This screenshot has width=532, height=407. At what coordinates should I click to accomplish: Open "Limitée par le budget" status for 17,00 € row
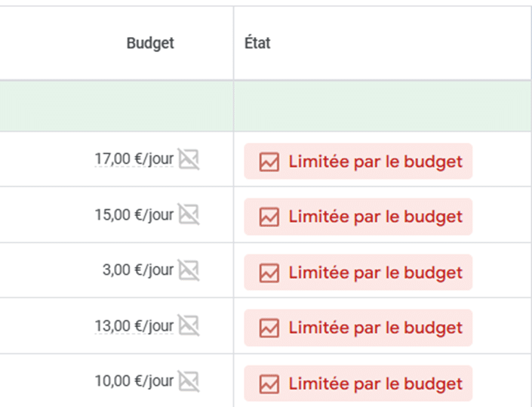[375, 162]
